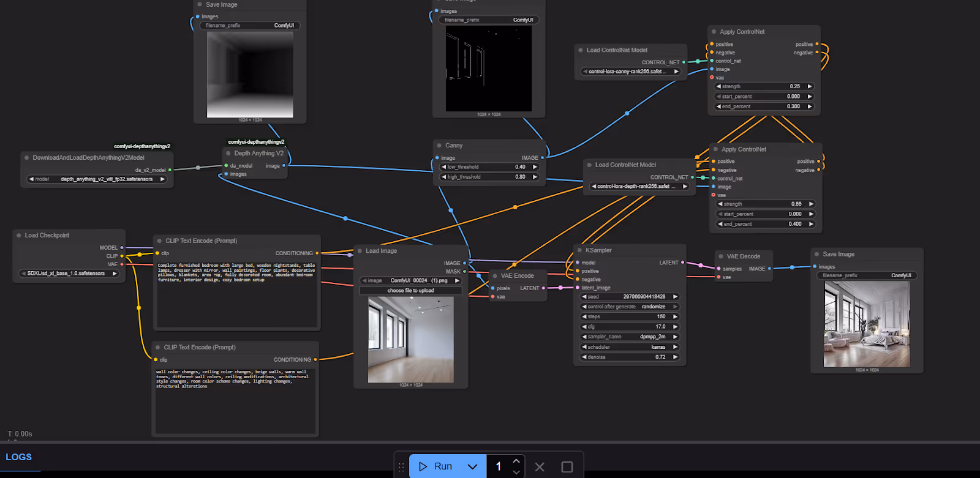
Task: Click the title dot of the depth Load ControlNet Model node
Action: [x=589, y=165]
